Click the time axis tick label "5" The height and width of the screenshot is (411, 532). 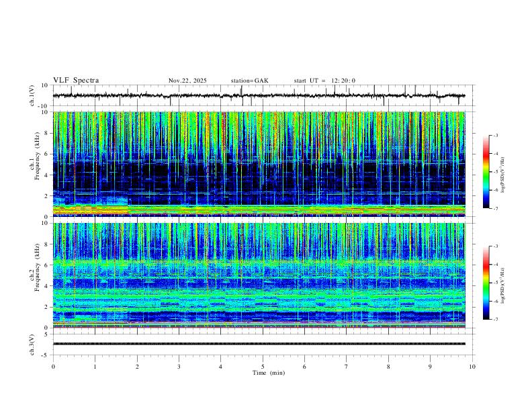[x=263, y=367]
